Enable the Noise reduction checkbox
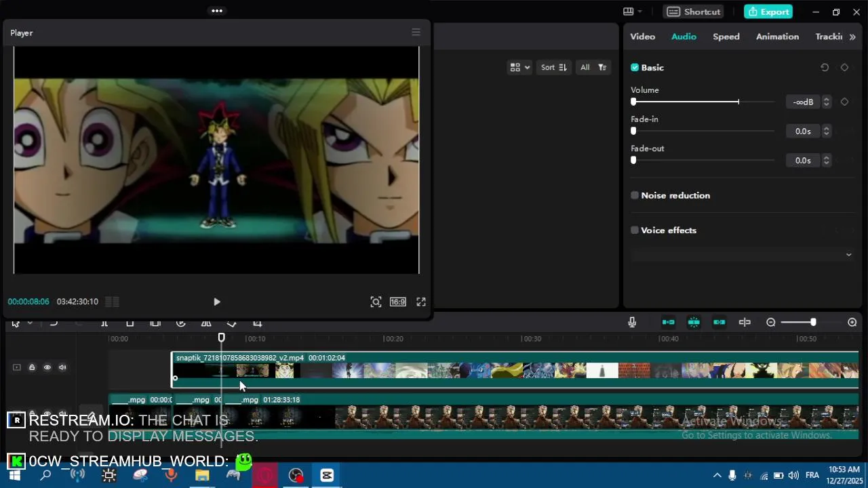The image size is (868, 488). (635, 195)
